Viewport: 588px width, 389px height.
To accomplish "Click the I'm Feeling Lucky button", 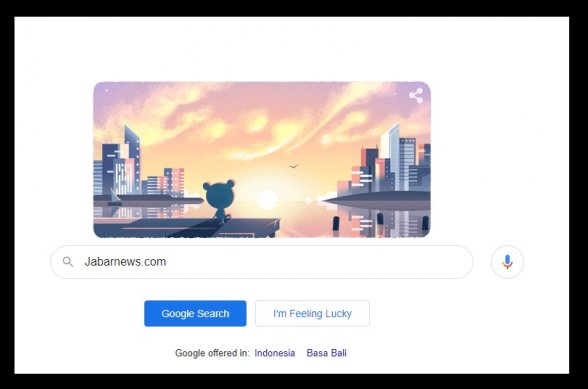I will coord(312,314).
